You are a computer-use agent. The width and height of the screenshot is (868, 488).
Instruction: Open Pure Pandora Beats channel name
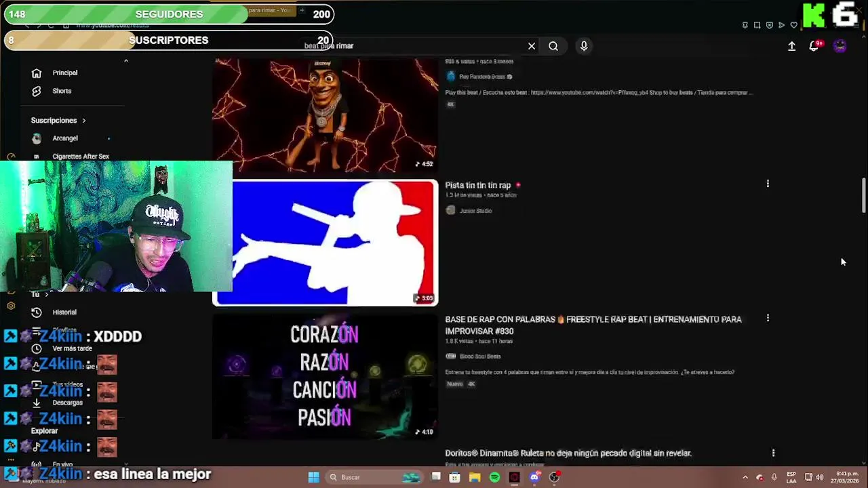point(482,77)
